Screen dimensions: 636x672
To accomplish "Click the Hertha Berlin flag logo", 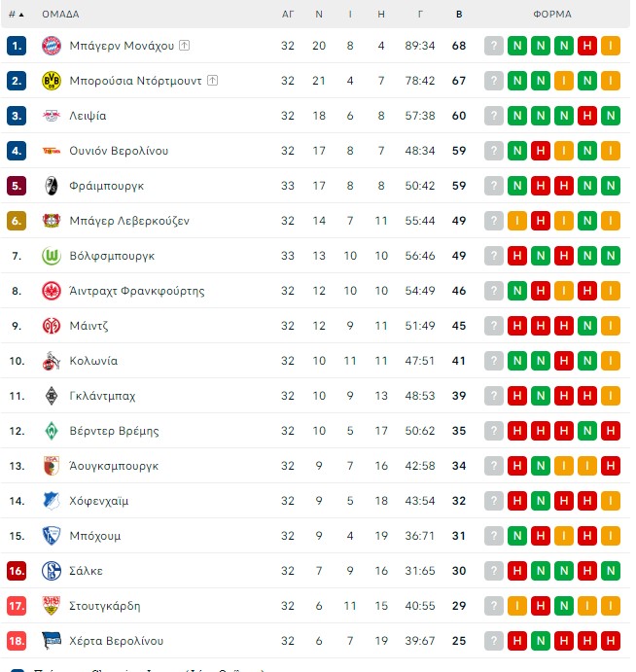I will [x=51, y=641].
